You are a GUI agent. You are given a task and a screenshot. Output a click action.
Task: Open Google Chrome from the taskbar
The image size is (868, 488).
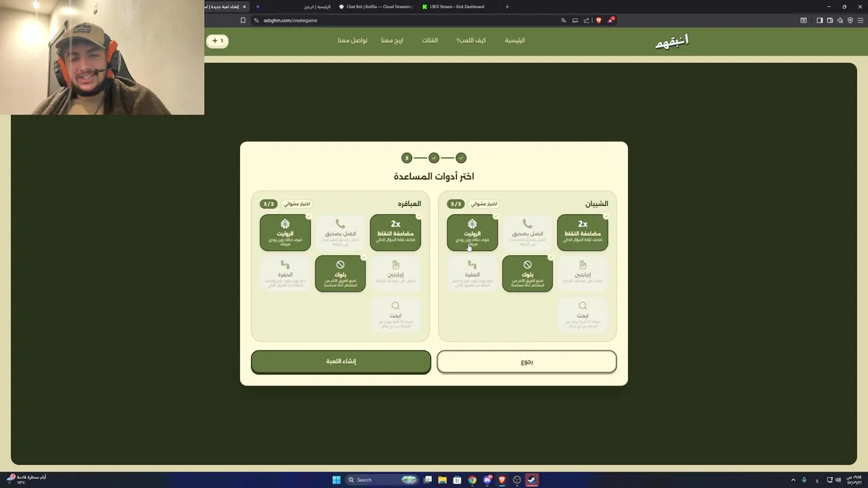pyautogui.click(x=472, y=480)
